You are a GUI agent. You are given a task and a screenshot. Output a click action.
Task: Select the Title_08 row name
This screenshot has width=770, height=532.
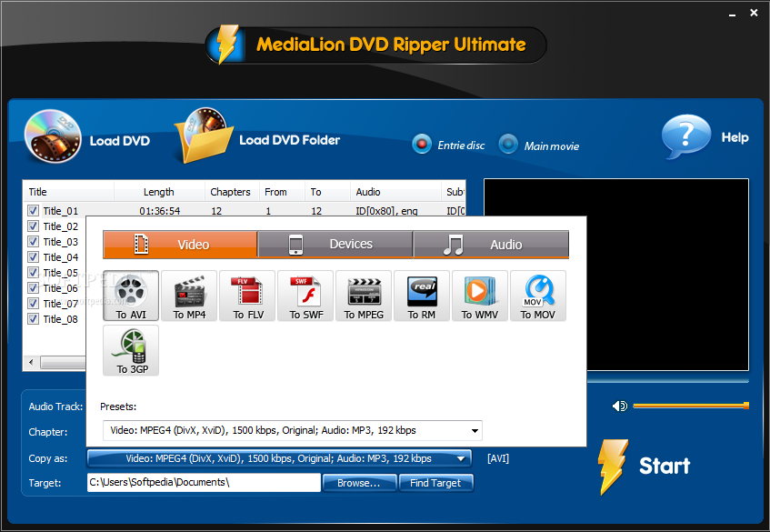(x=60, y=319)
